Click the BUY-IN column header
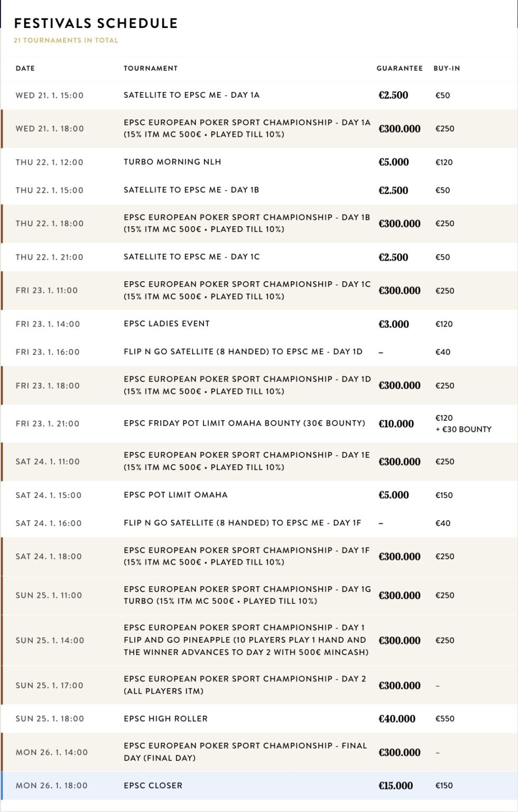 coord(447,68)
